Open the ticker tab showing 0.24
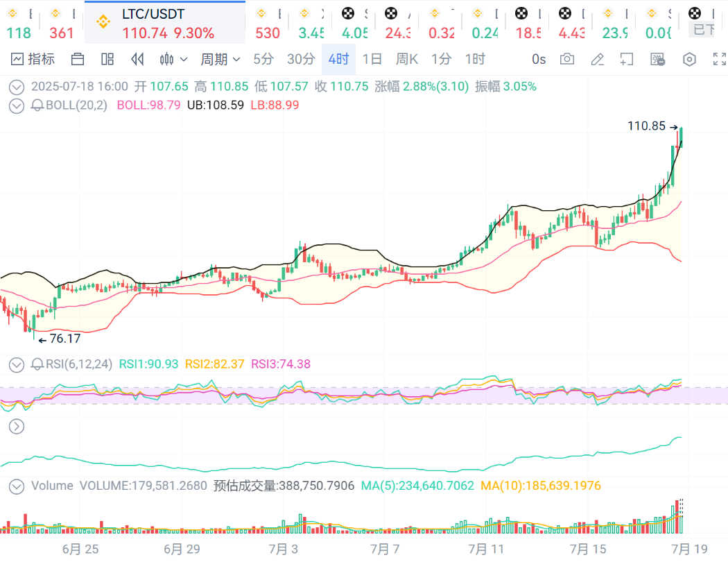The image size is (728, 562). 484,23
